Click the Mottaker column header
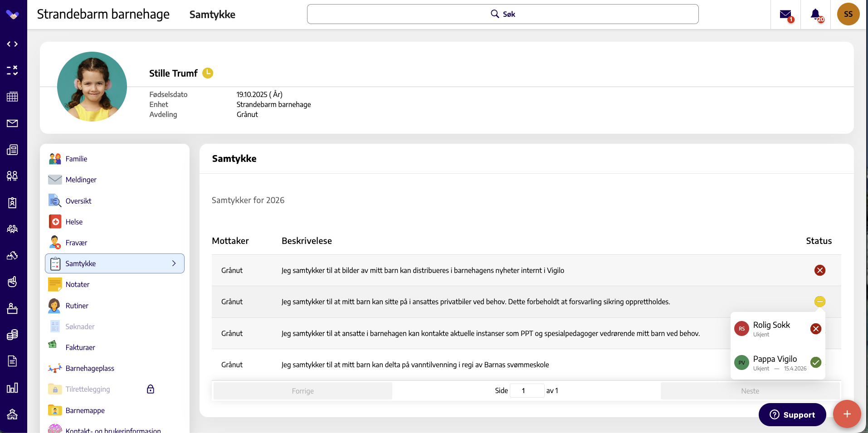The width and height of the screenshot is (868, 433). 230,241
